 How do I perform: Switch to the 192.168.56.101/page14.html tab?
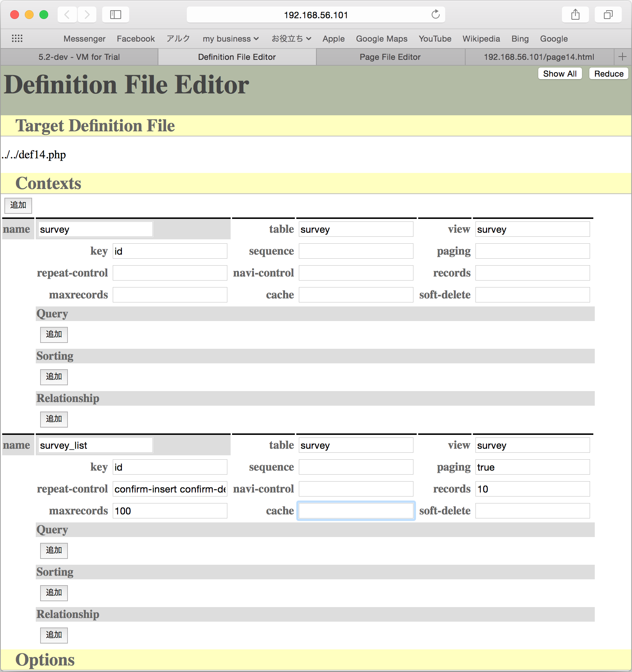coord(539,57)
